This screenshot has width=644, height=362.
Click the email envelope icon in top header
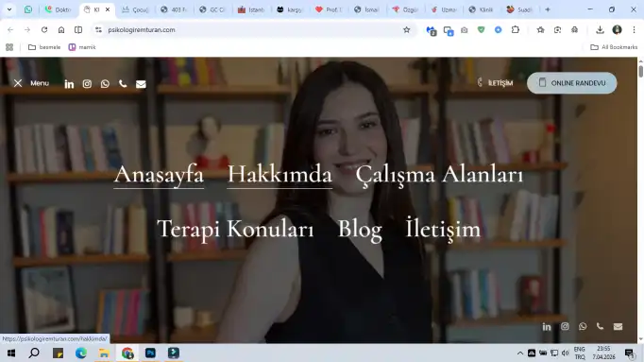(141, 84)
